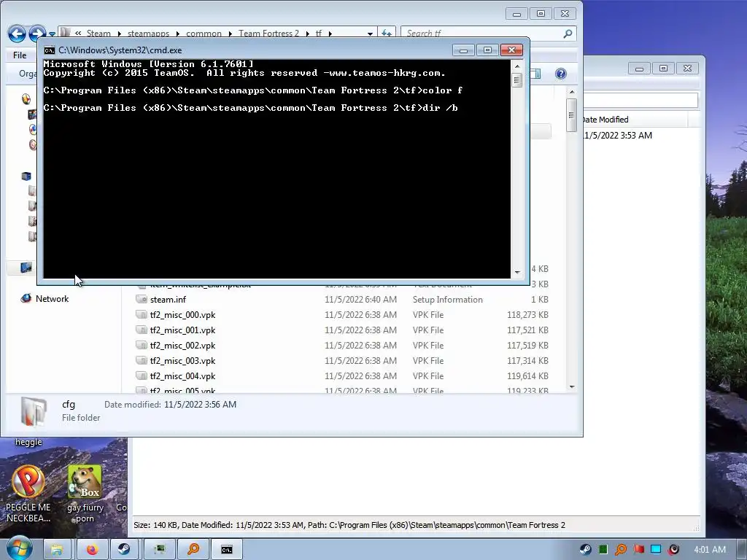
Task: Expand the arrow after tf in breadcrumb
Action: 330,34
